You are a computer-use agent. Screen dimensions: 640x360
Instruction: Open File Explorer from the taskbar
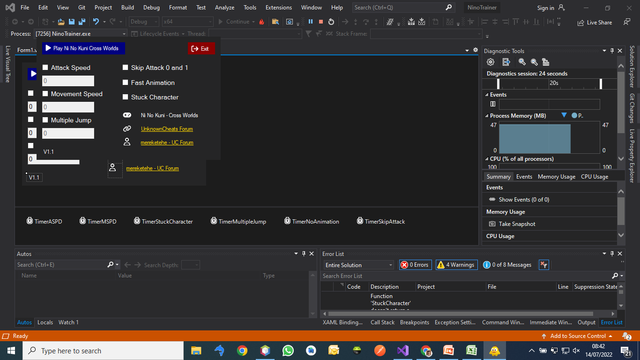click(x=196, y=351)
